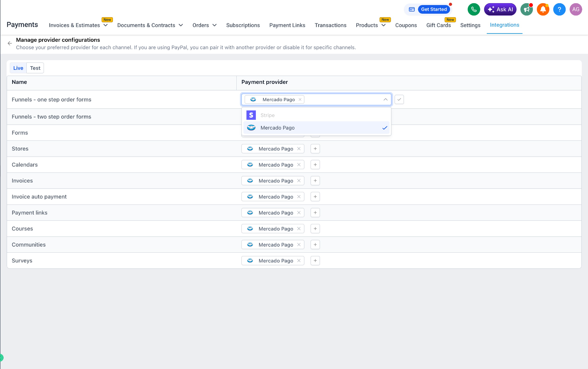The height and width of the screenshot is (369, 588).
Task: Expand the Products dropdown
Action: (x=371, y=25)
